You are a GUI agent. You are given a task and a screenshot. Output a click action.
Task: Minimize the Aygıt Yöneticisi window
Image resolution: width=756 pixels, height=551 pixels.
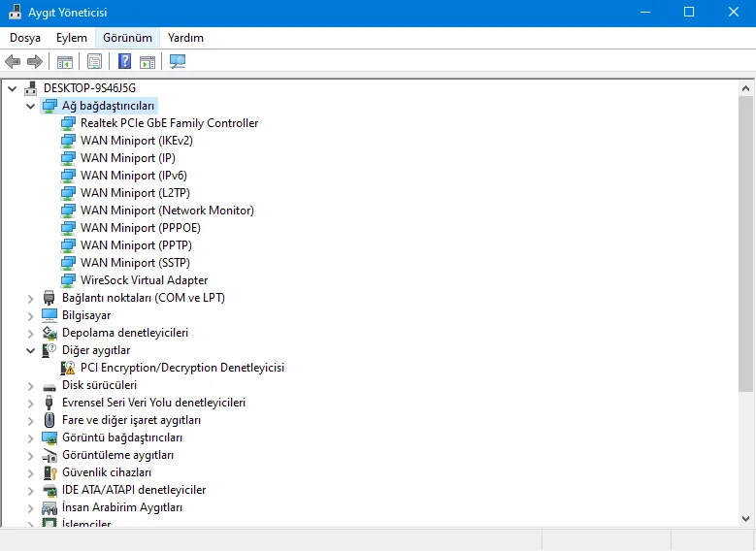click(645, 12)
